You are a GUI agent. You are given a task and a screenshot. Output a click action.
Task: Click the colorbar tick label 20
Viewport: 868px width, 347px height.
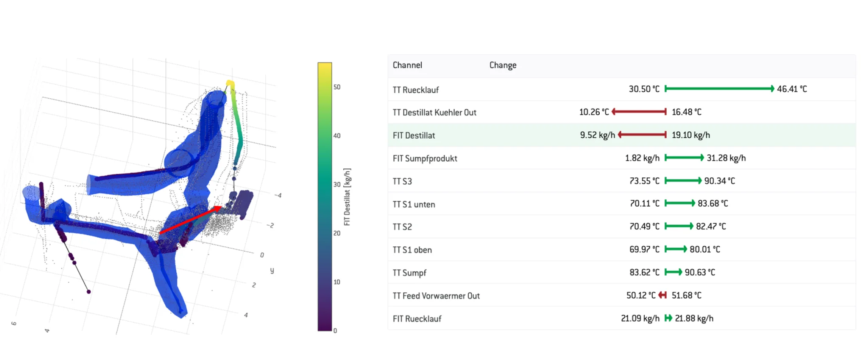pyautogui.click(x=337, y=233)
